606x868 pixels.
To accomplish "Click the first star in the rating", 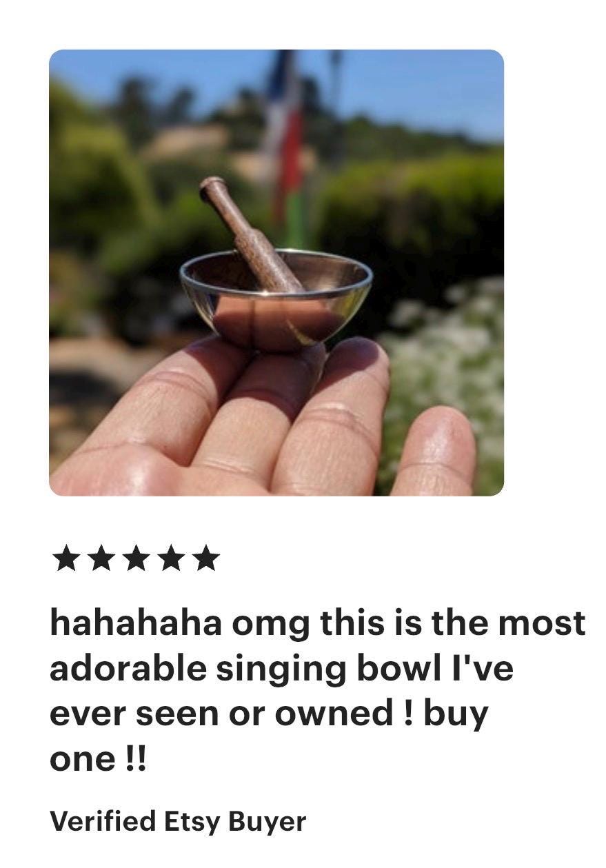I will [x=66, y=558].
